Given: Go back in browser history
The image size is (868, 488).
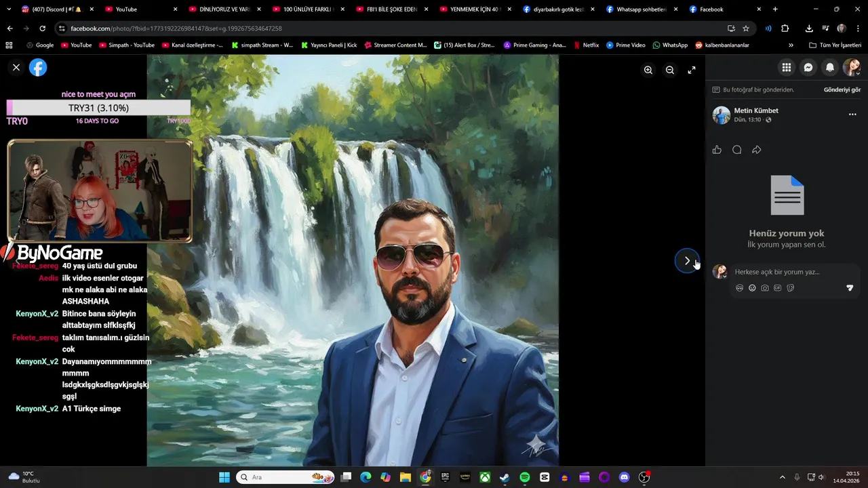Looking at the screenshot, I should pyautogui.click(x=9, y=28).
